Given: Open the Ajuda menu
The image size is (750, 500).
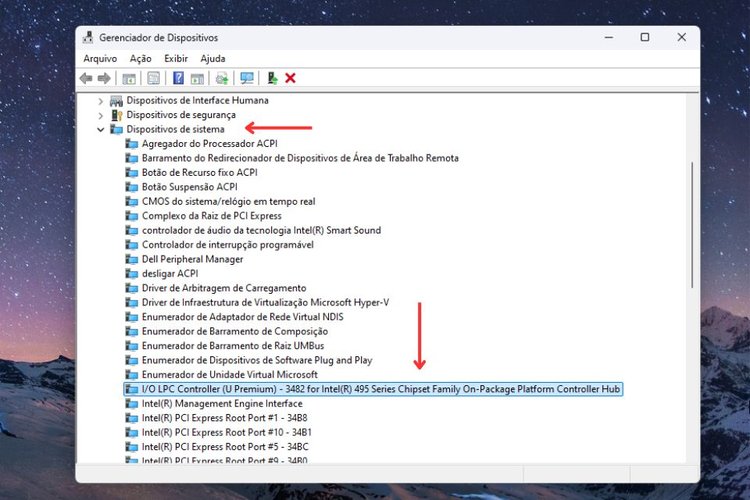Looking at the screenshot, I should [213, 58].
